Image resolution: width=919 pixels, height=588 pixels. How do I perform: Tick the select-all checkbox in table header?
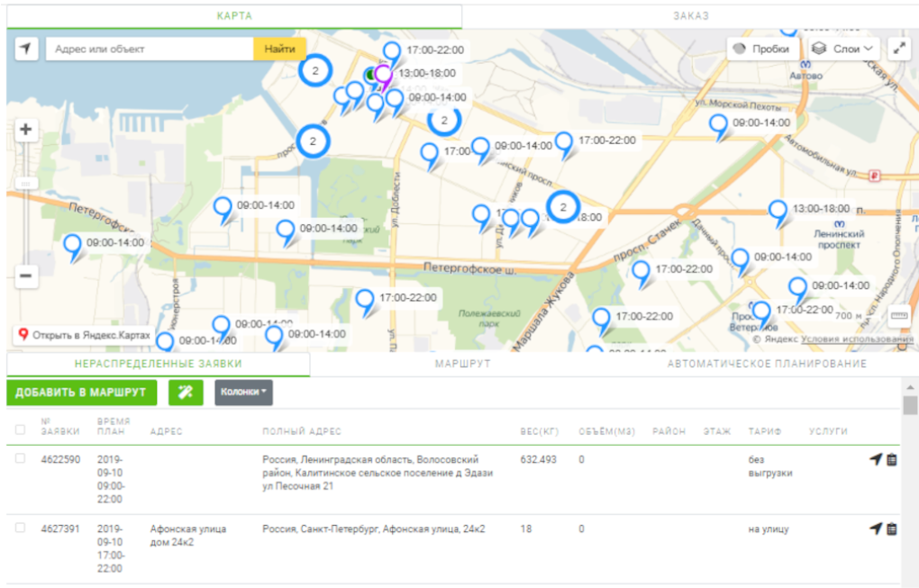pos(21,430)
